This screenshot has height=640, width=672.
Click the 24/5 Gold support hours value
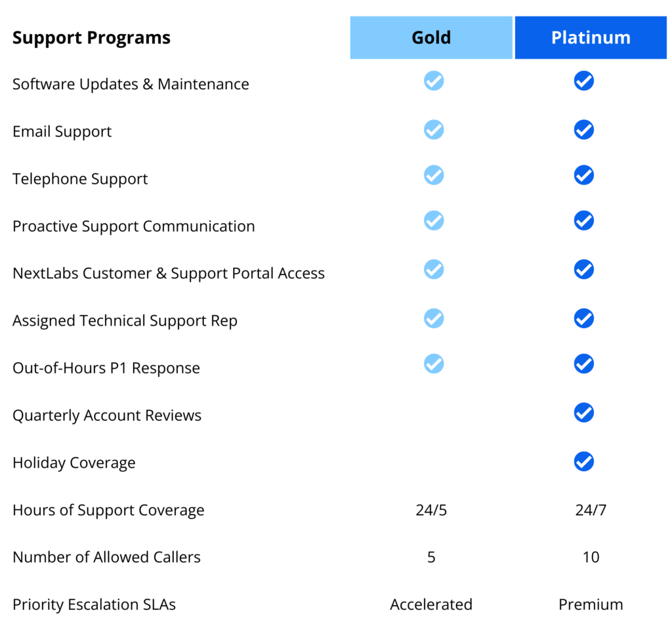(431, 510)
